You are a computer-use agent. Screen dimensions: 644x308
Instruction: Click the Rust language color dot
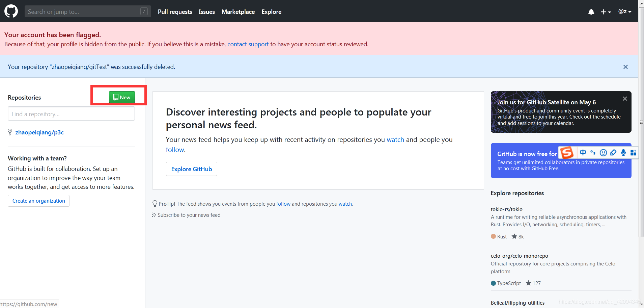[493, 236]
